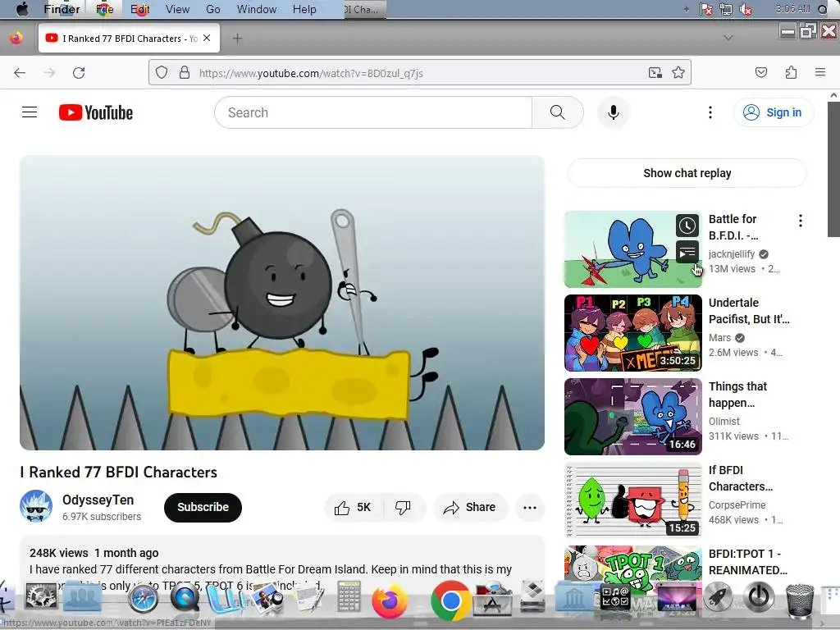
Task: Bookmark this page with the star
Action: pos(678,72)
